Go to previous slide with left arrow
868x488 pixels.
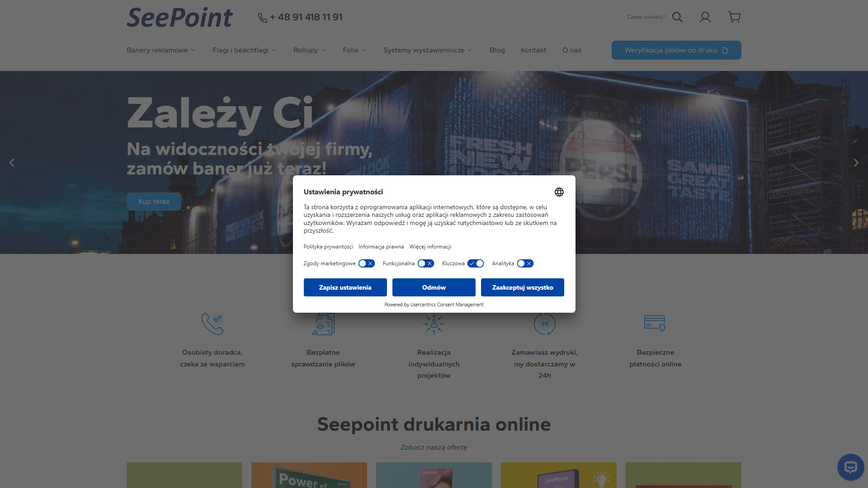pyautogui.click(x=12, y=163)
